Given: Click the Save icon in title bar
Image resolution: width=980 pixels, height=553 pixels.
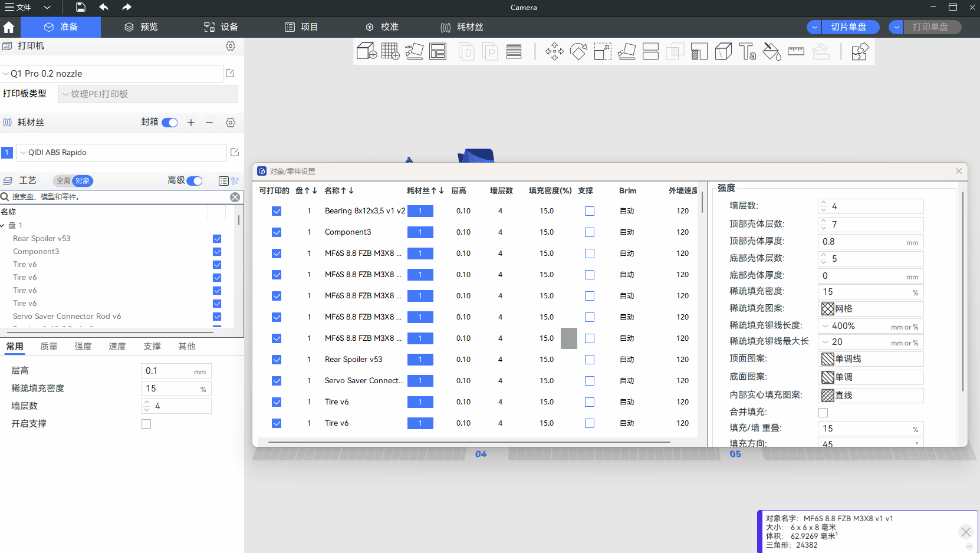Looking at the screenshot, I should coord(81,8).
